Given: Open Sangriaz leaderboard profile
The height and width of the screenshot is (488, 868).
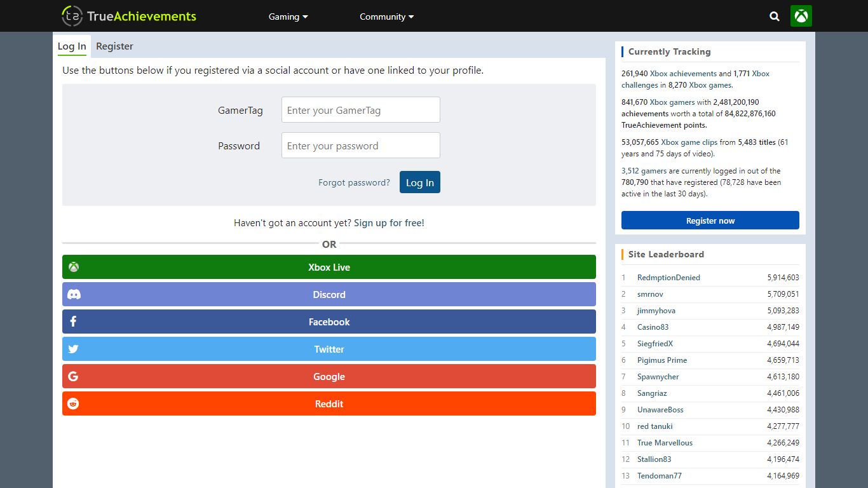Looking at the screenshot, I should [x=652, y=393].
